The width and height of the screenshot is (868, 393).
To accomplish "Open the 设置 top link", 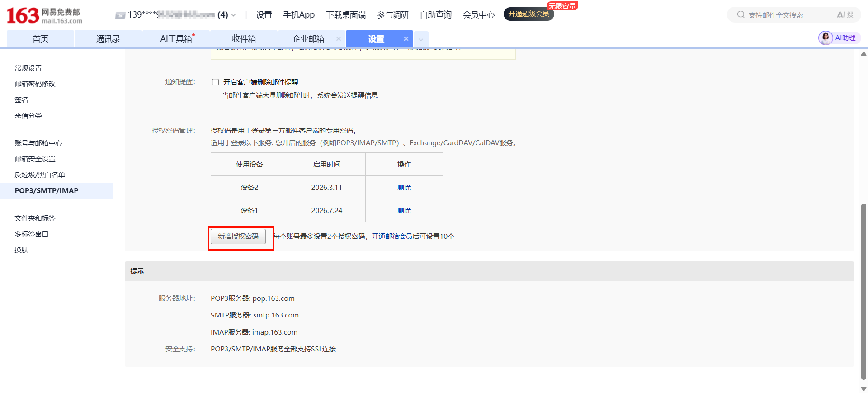I will pyautogui.click(x=264, y=15).
